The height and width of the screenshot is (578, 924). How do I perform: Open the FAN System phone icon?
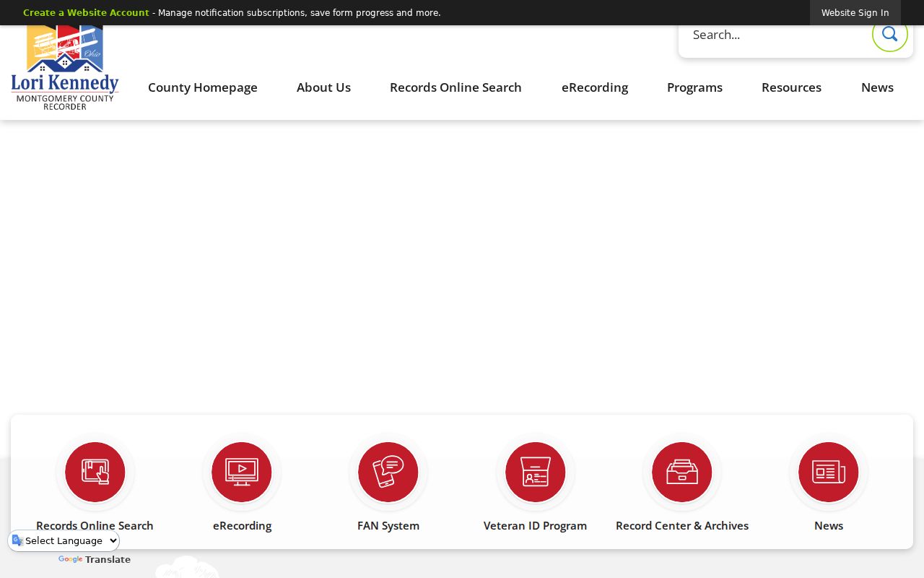coord(388,472)
